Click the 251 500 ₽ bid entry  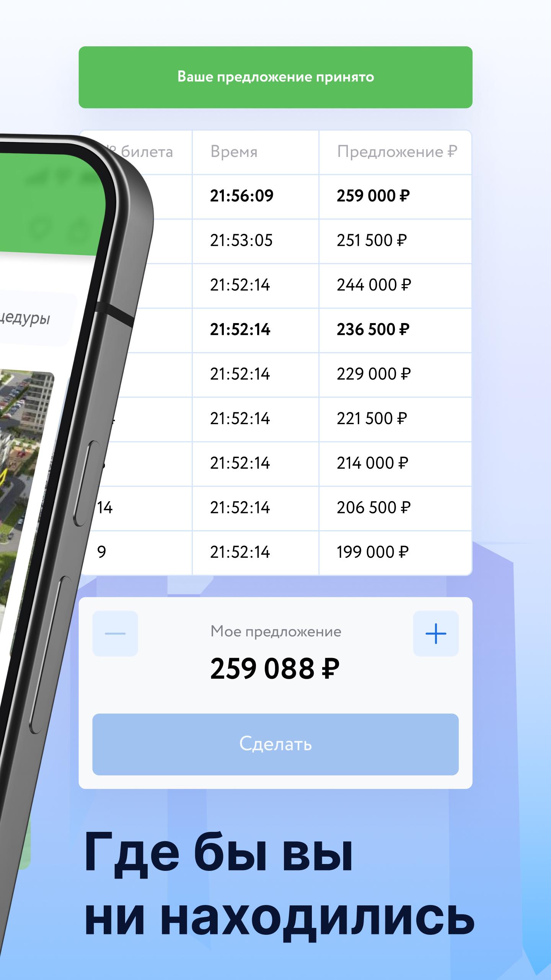(372, 240)
